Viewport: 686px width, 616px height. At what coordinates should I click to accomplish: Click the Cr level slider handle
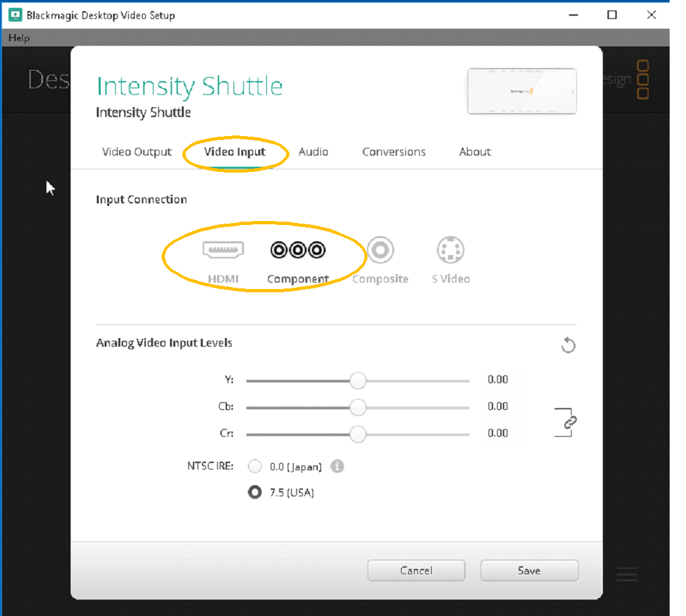click(x=358, y=434)
